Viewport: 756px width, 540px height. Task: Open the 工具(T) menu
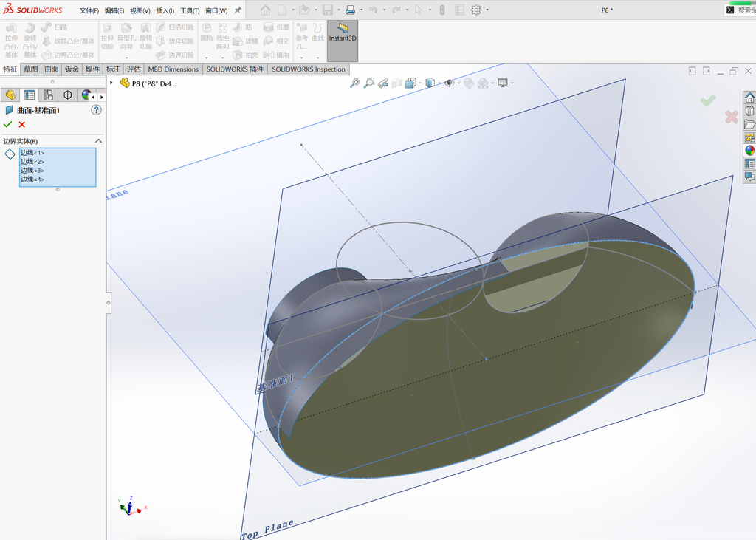(190, 10)
